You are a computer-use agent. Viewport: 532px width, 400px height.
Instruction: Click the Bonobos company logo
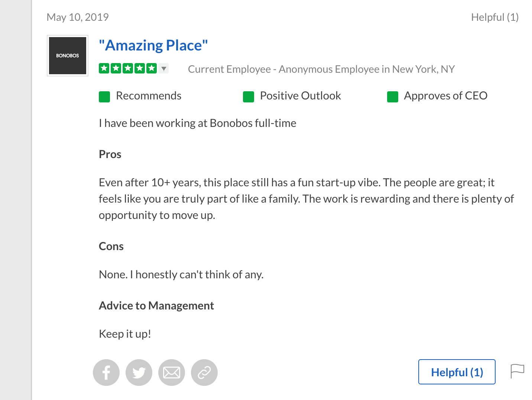[68, 56]
